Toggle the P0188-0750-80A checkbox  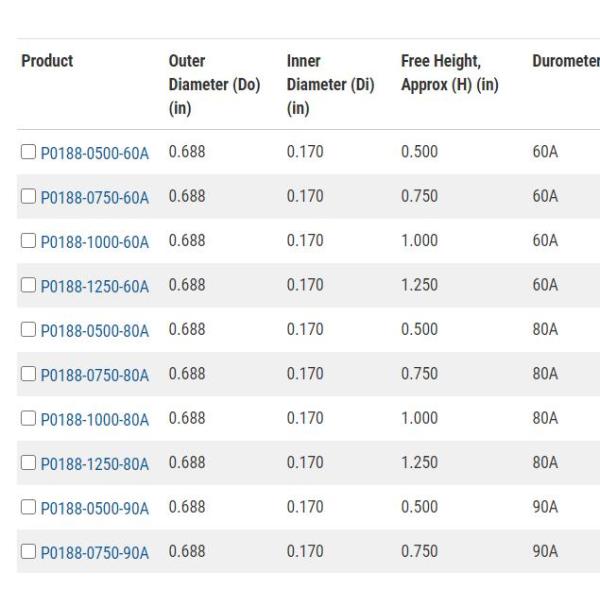point(28,375)
